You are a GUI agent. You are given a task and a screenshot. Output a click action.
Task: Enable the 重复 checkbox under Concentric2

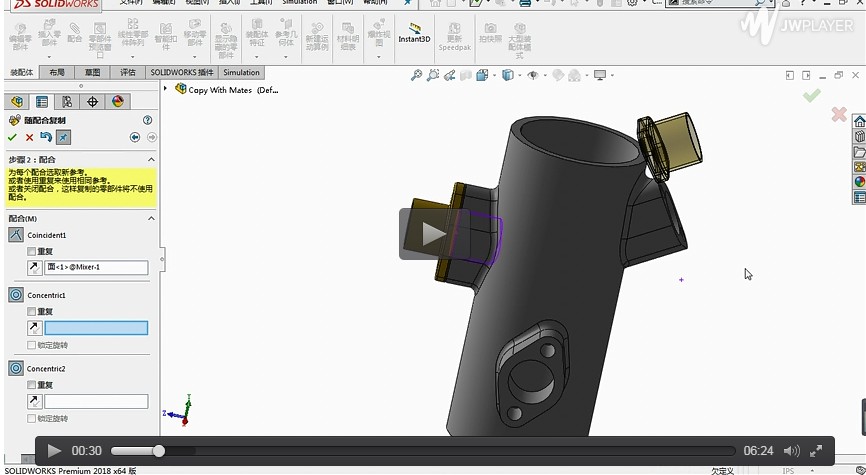(32, 385)
